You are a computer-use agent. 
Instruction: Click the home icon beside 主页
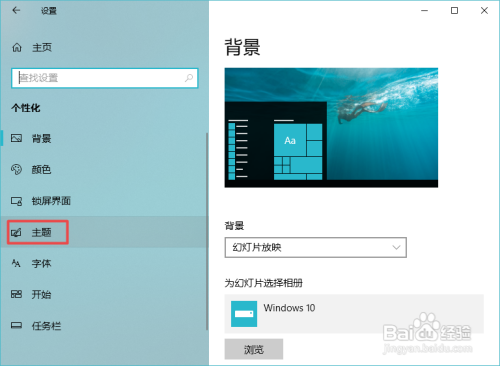(x=17, y=48)
